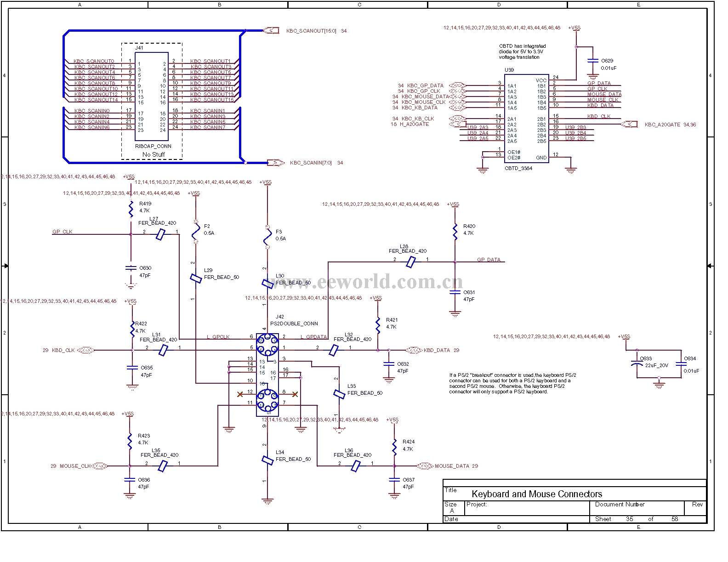Viewport: 728px width, 562px height.
Task: Select the PS/2 breakout connector note
Action: tap(512, 383)
